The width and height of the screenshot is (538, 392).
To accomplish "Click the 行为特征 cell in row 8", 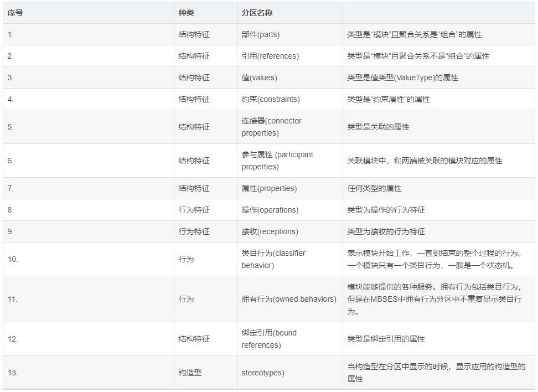I will [205, 210].
